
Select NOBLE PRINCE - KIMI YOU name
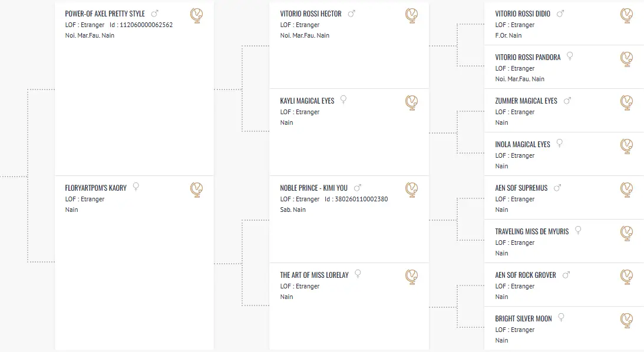[x=313, y=188]
